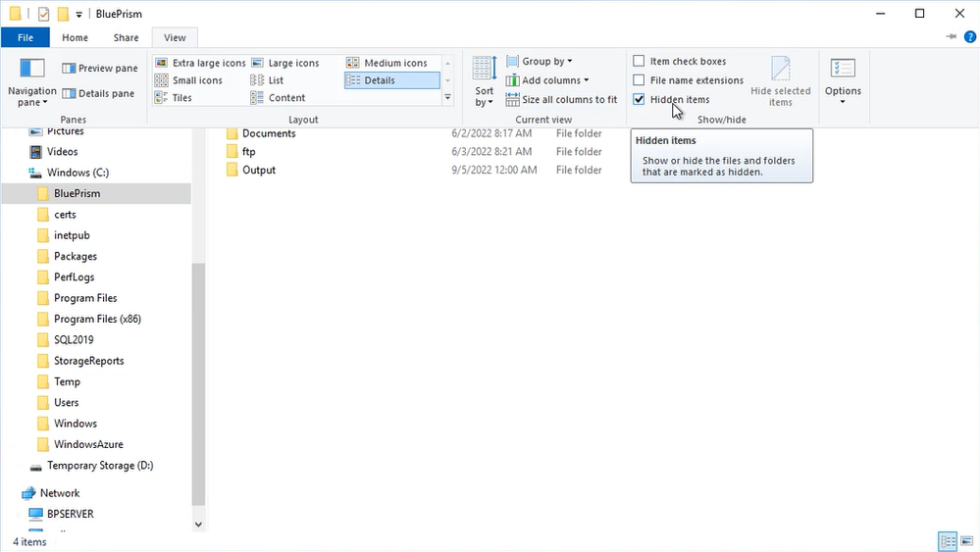Open Windows folder in tree
The height and width of the screenshot is (552, 980).
click(75, 424)
